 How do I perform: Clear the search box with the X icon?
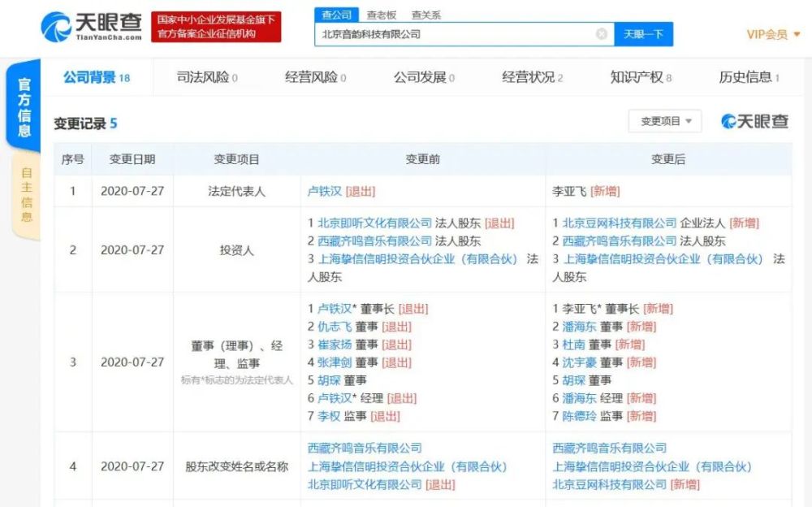[601, 34]
